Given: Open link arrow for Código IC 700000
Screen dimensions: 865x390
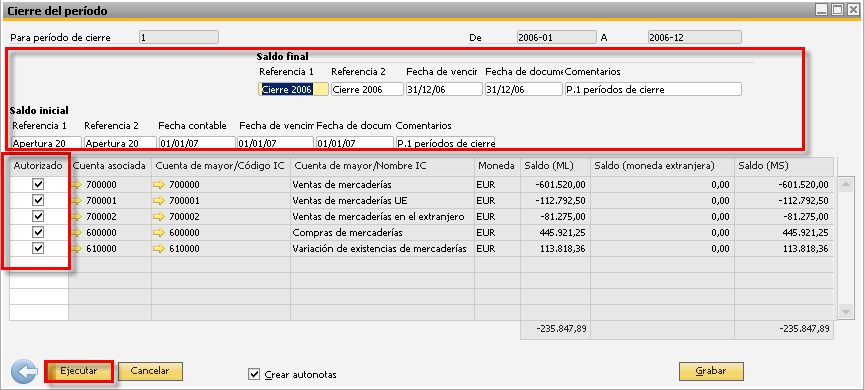Looking at the screenshot, I should coord(159,185).
